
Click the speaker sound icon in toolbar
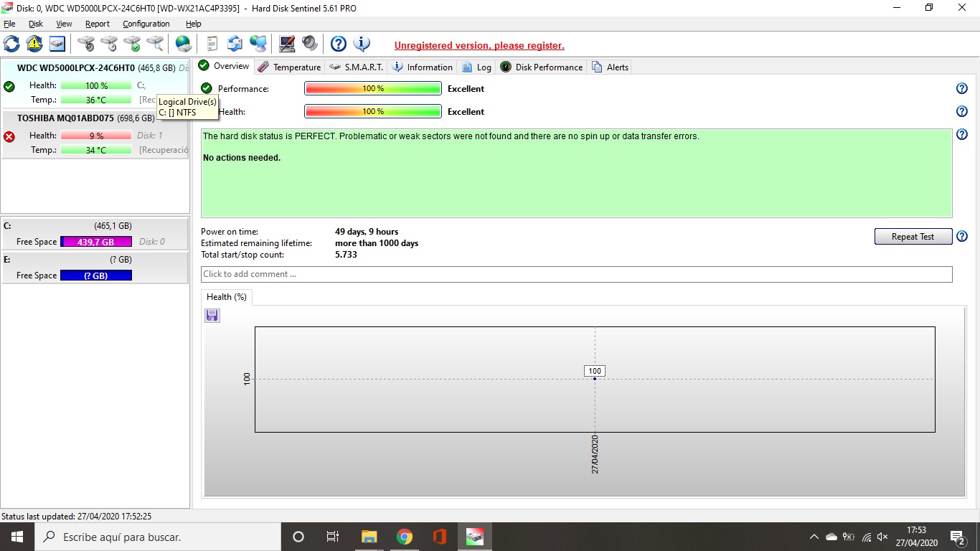[310, 44]
